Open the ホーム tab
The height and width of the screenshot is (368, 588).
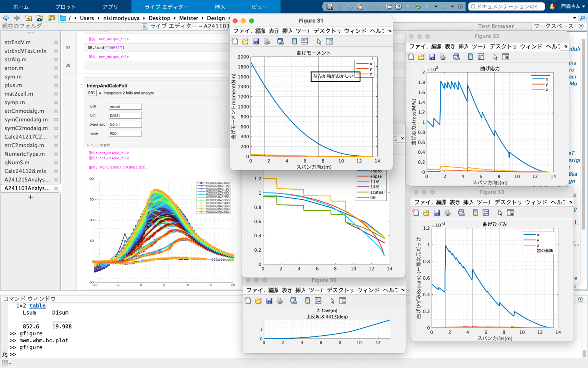[x=21, y=7]
